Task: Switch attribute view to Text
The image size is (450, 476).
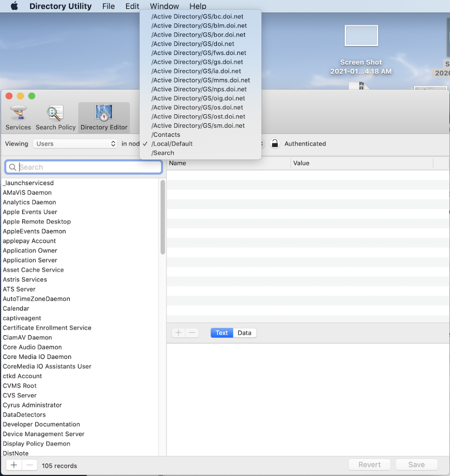Action: tap(222, 333)
